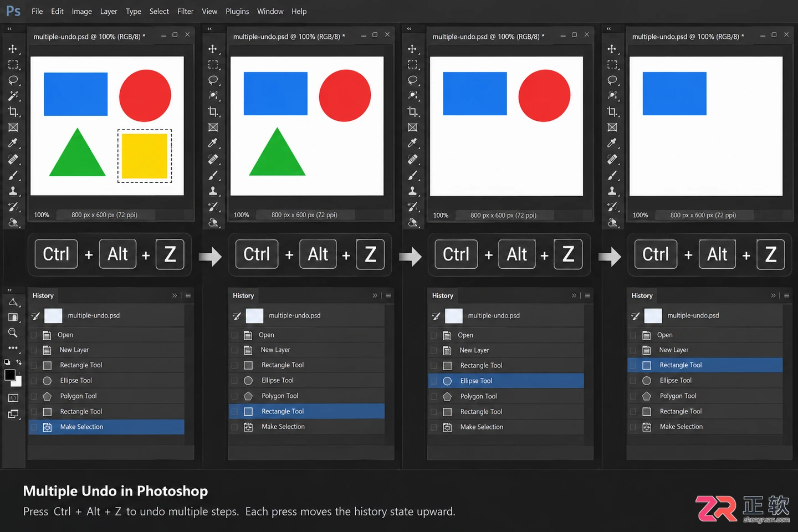798x532 pixels.
Task: Toggle checkbox beside New Layer in fourth History
Action: (x=633, y=350)
